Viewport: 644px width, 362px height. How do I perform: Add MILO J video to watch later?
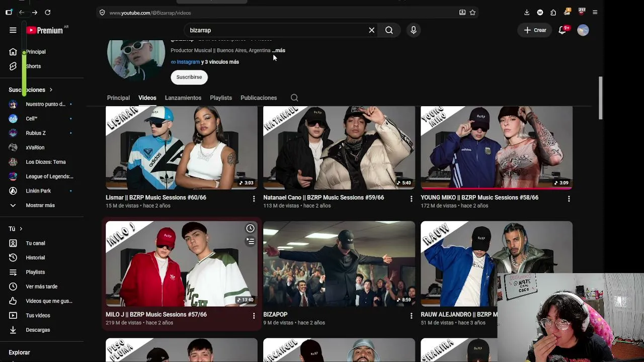[250, 229]
